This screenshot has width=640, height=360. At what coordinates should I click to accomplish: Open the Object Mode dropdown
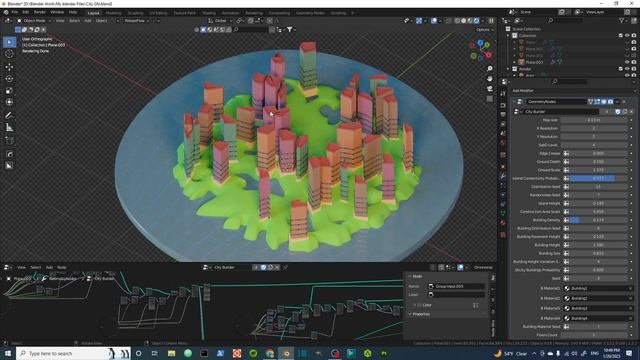34,20
